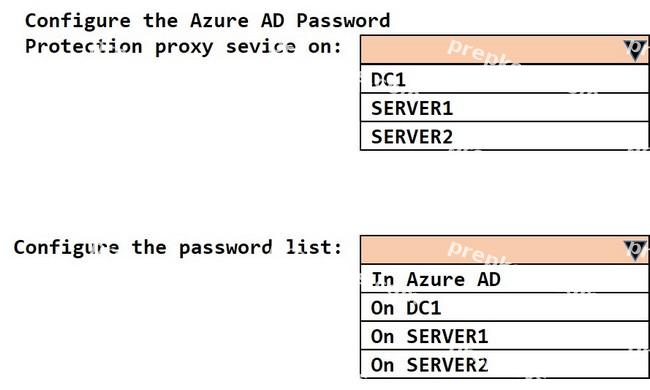
Task: Open the password list dropdown arrow
Action: click(x=635, y=250)
